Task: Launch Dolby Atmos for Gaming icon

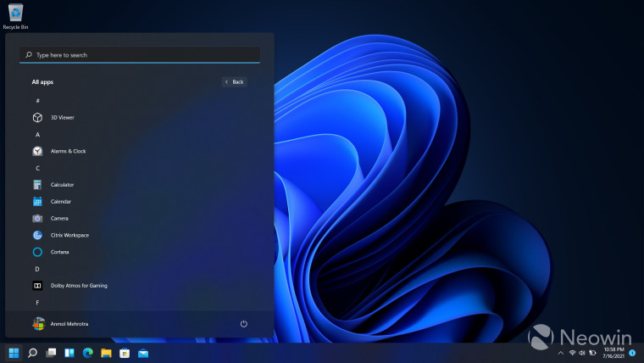Action: coord(37,285)
